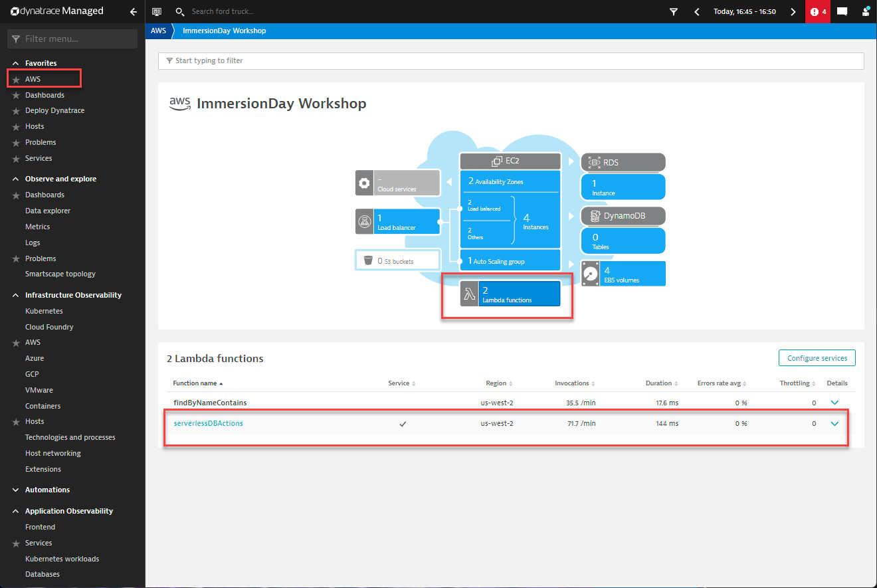Toggle the star next to Hosts in Favorites
The width and height of the screenshot is (877, 588).
[x=17, y=127]
